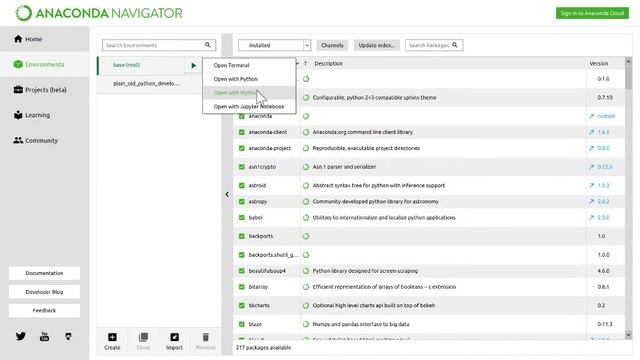This screenshot has width=640, height=360.
Task: Open the Documentation button
Action: [44, 273]
